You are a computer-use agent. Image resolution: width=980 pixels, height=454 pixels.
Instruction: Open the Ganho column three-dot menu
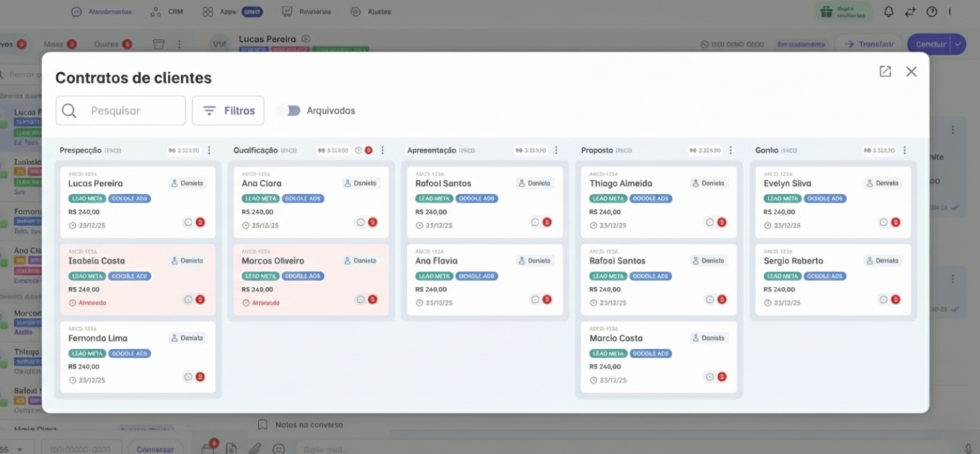coord(904,150)
